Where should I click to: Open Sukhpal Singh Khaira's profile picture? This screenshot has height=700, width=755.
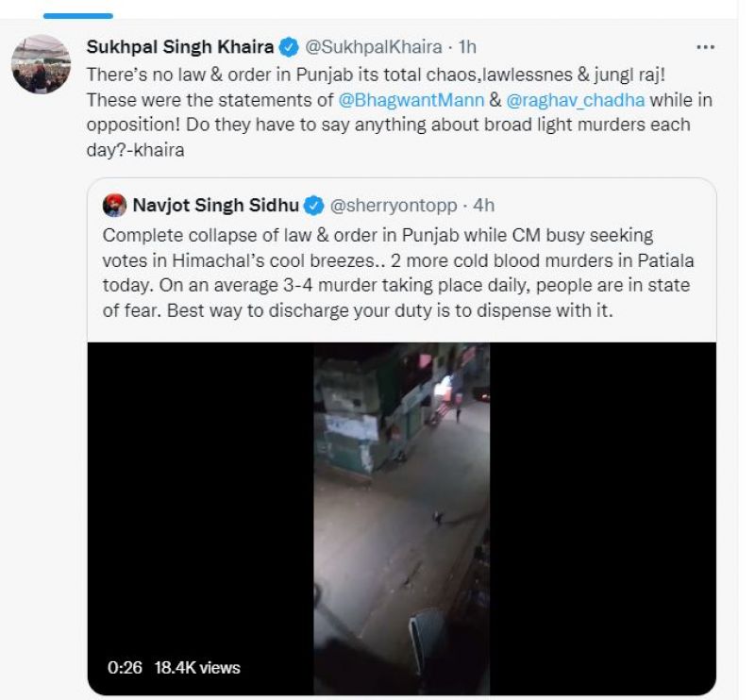pyautogui.click(x=41, y=64)
